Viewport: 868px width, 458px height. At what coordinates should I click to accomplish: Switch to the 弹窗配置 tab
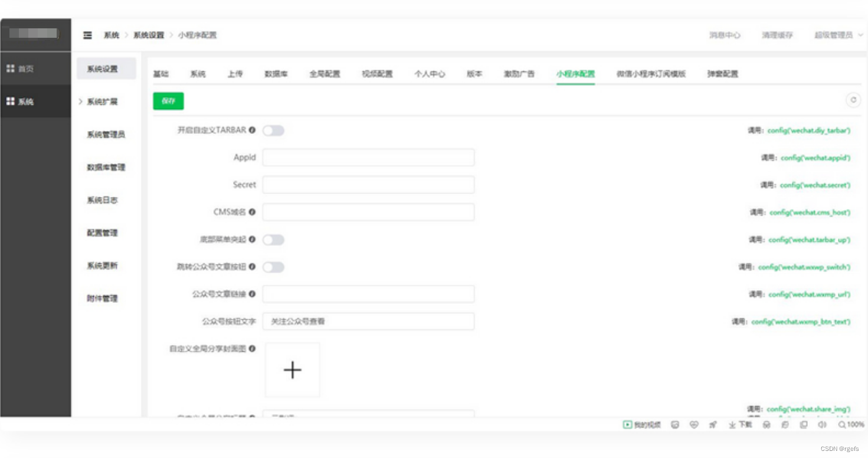click(x=723, y=74)
